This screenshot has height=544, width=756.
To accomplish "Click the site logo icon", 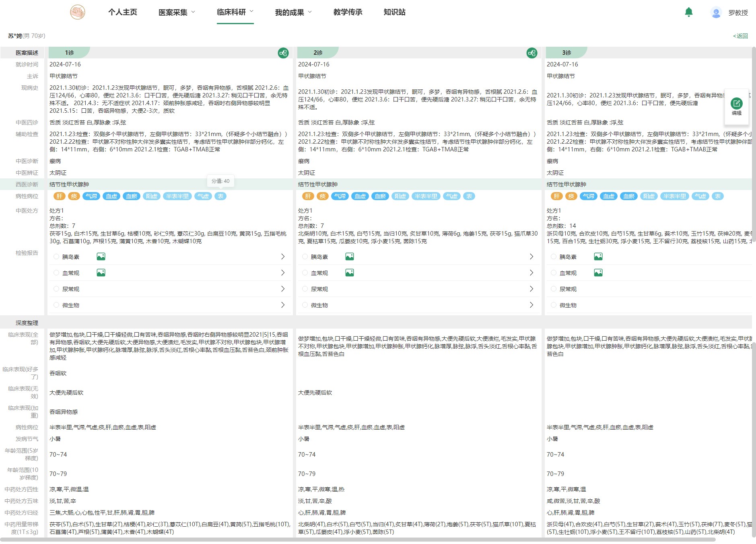I will (78, 12).
